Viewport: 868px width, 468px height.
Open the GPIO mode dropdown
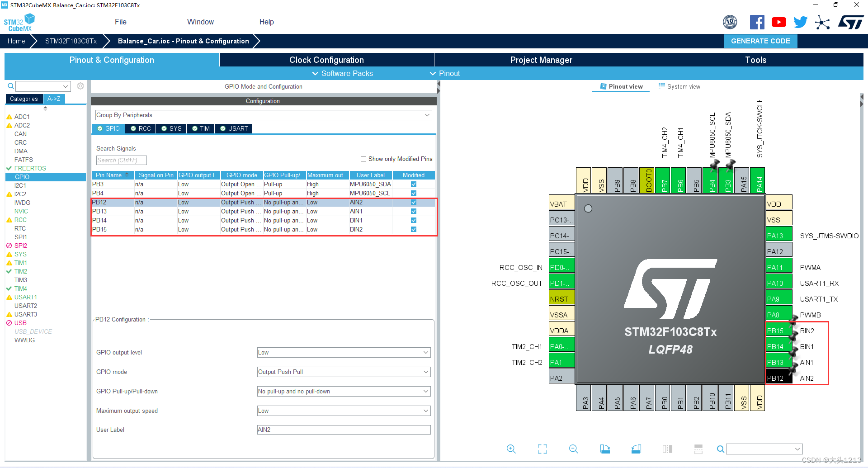pos(344,372)
